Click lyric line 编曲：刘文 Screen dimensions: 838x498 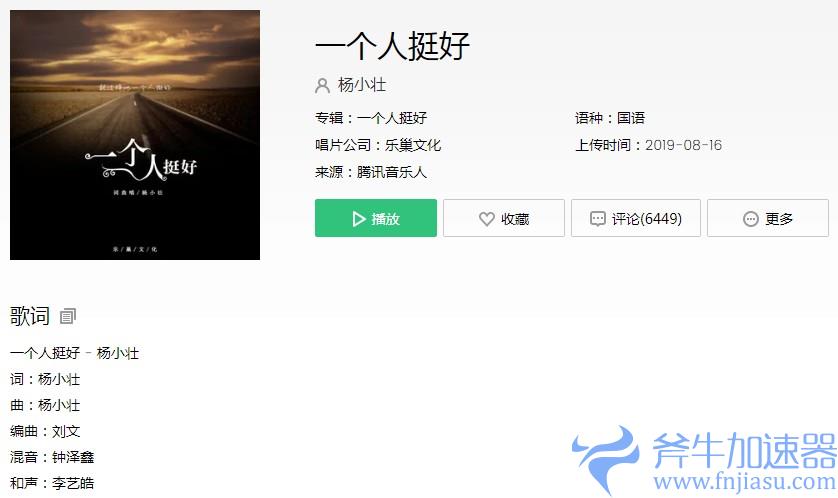(x=45, y=431)
